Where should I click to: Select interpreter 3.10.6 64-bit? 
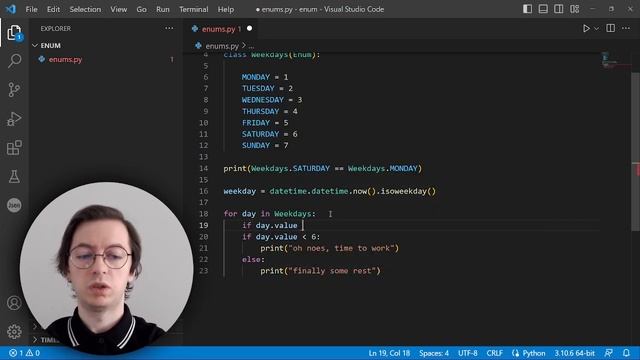coord(574,353)
